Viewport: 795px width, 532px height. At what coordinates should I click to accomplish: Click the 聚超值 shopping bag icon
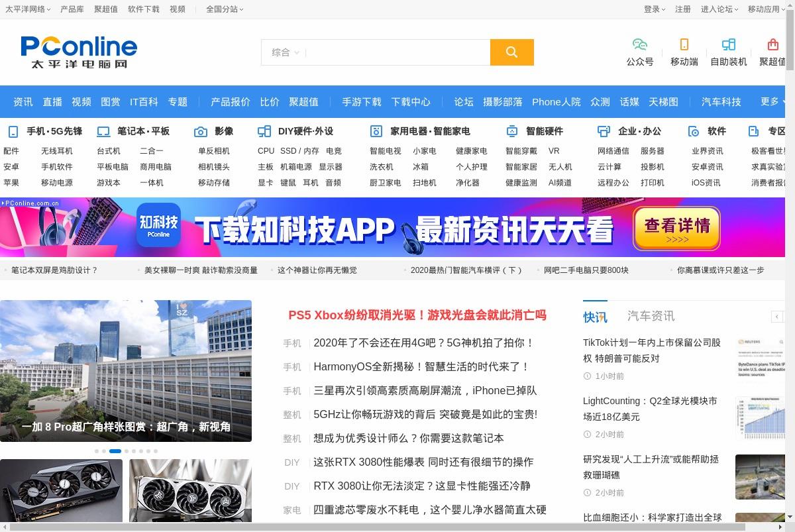click(x=772, y=44)
